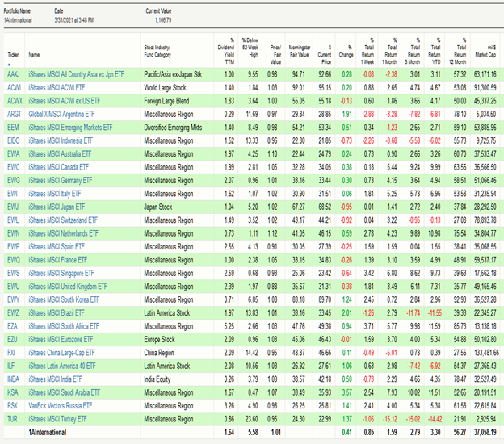This screenshot has height=444, width=504.
Task: Sort by Price/Fair Value header
Action: point(275,55)
